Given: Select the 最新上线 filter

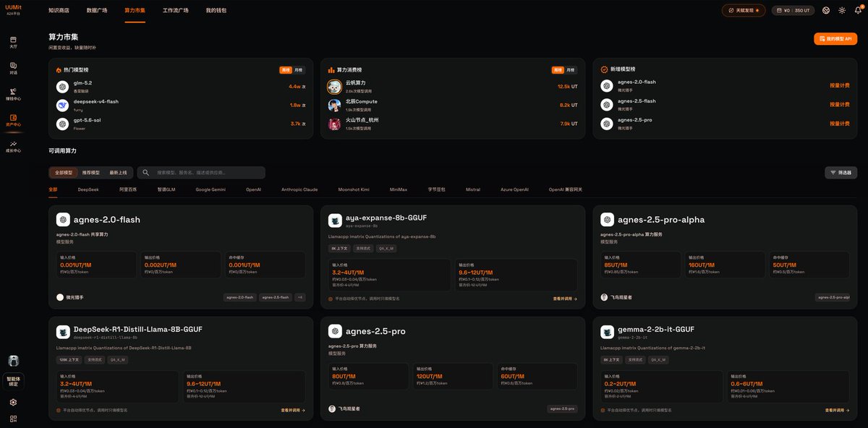Looking at the screenshot, I should click(x=118, y=173).
